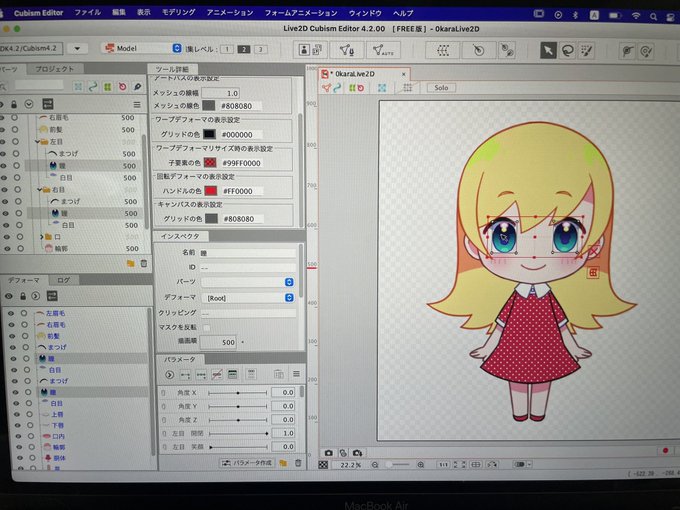This screenshot has height=510, width=680.
Task: Select the brush selection tool in toolbar
Action: pyautogui.click(x=586, y=51)
